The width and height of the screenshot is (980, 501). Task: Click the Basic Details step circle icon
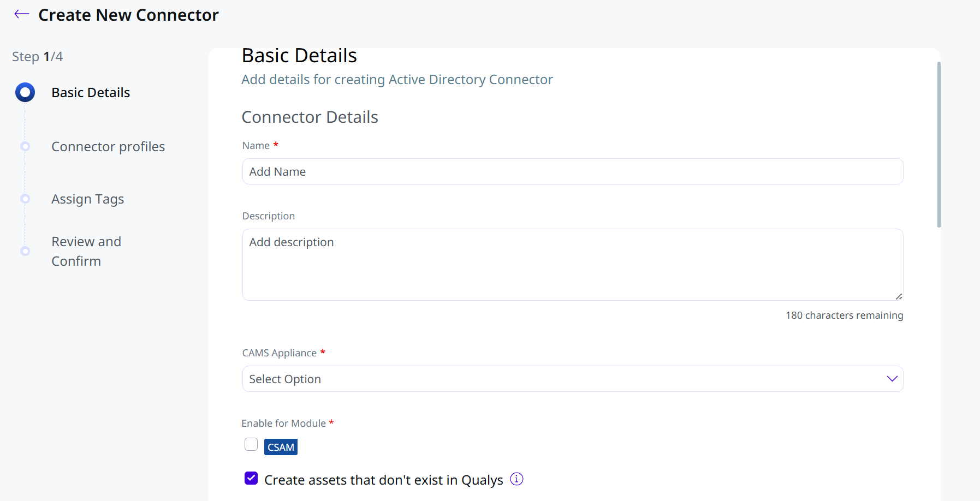(25, 92)
